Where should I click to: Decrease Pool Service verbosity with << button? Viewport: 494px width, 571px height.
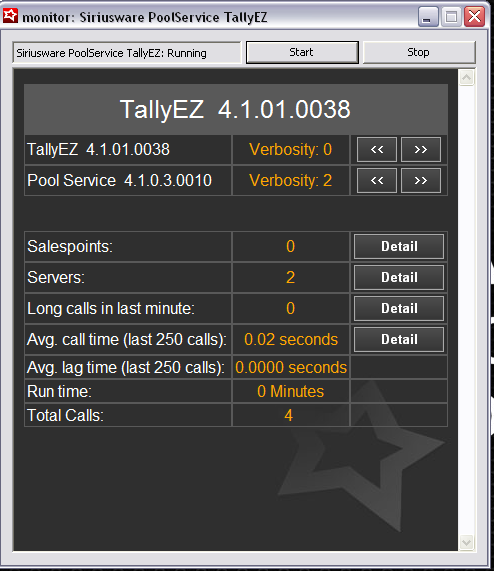377,180
